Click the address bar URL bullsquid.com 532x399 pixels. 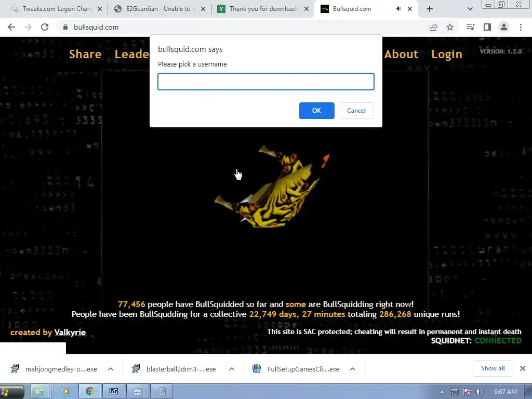pyautogui.click(x=96, y=27)
